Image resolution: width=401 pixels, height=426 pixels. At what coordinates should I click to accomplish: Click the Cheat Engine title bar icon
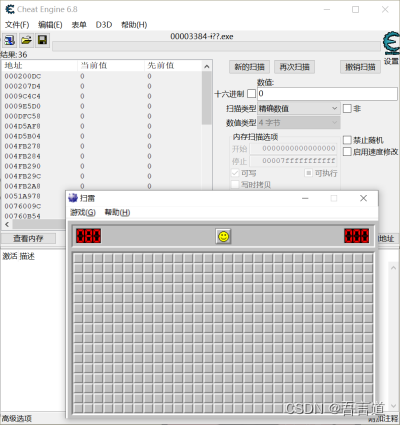pos(10,9)
